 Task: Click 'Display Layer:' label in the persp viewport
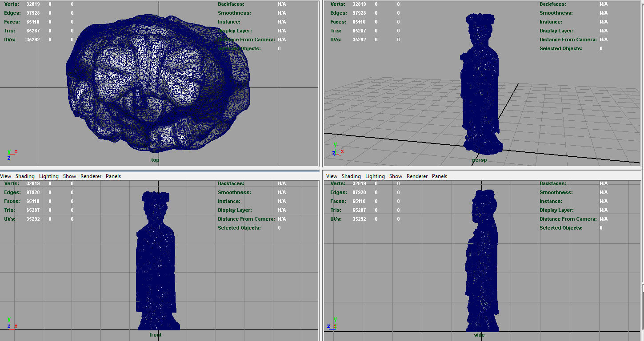click(x=556, y=31)
